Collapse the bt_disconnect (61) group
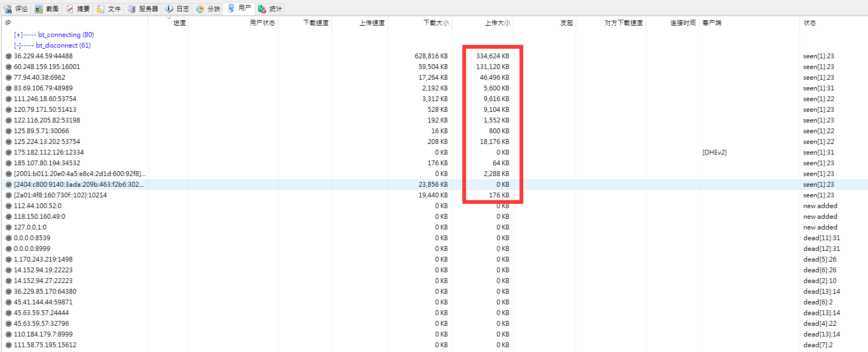Viewport: 868px width, 352px height. [x=18, y=45]
